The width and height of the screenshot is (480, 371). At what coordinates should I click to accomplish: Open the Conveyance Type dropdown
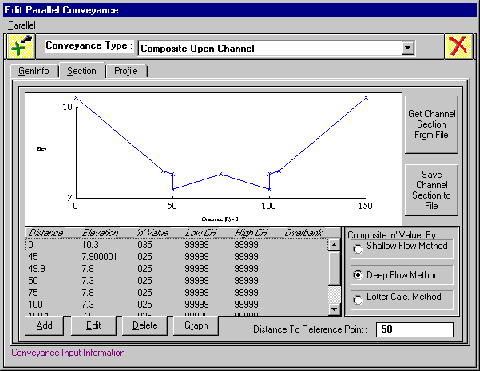tap(407, 48)
